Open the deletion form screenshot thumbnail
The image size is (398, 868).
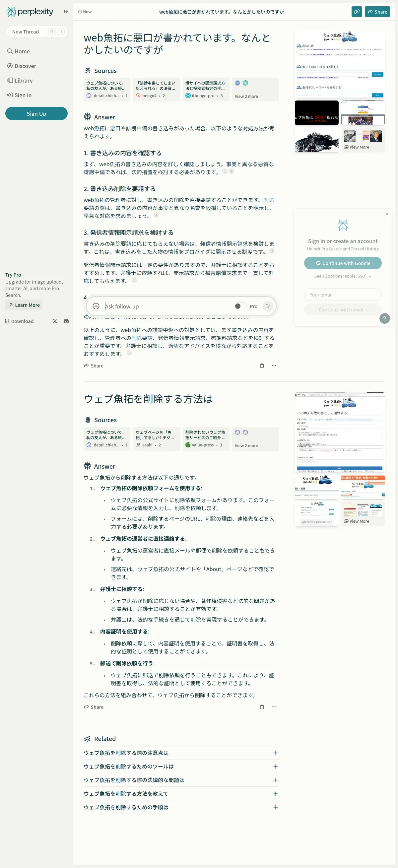coord(340,432)
